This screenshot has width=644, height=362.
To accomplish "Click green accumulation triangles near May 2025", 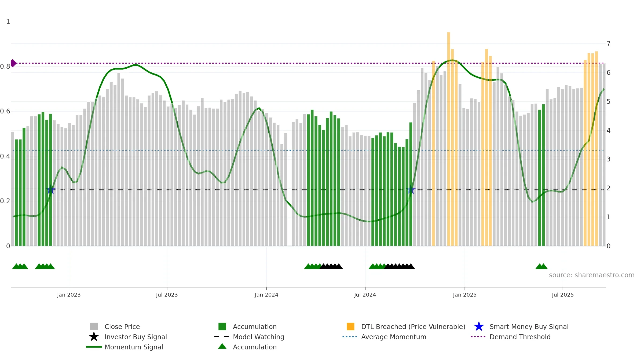I will [541, 266].
